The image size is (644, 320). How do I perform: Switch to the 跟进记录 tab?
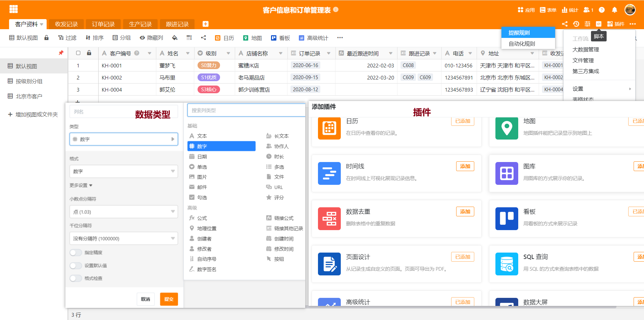point(177,24)
